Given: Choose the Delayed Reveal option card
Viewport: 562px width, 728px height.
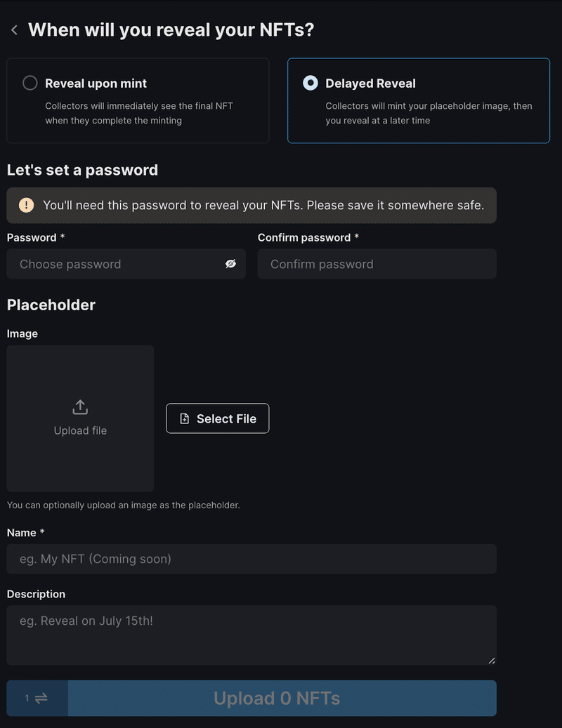Looking at the screenshot, I should 419,100.
